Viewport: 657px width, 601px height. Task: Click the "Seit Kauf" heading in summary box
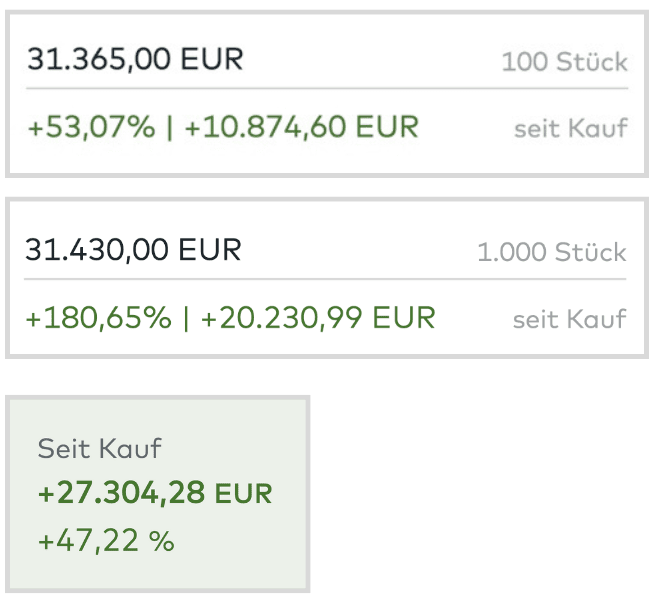[x=99, y=448]
